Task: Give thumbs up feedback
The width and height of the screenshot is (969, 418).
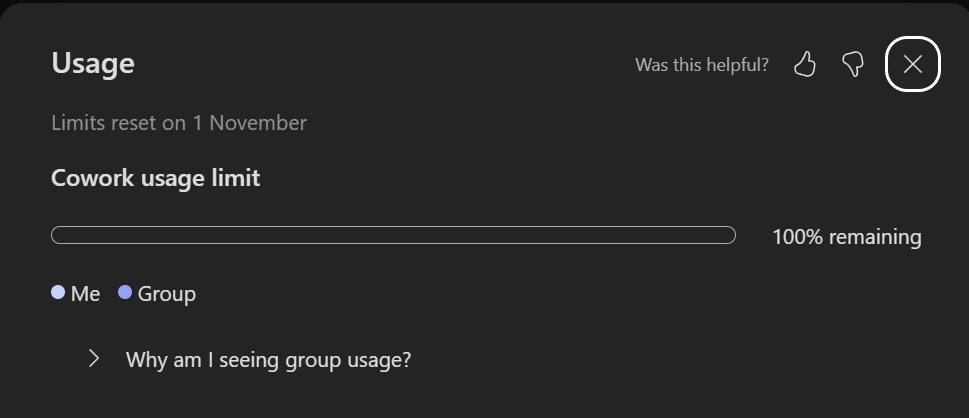Action: [x=805, y=64]
